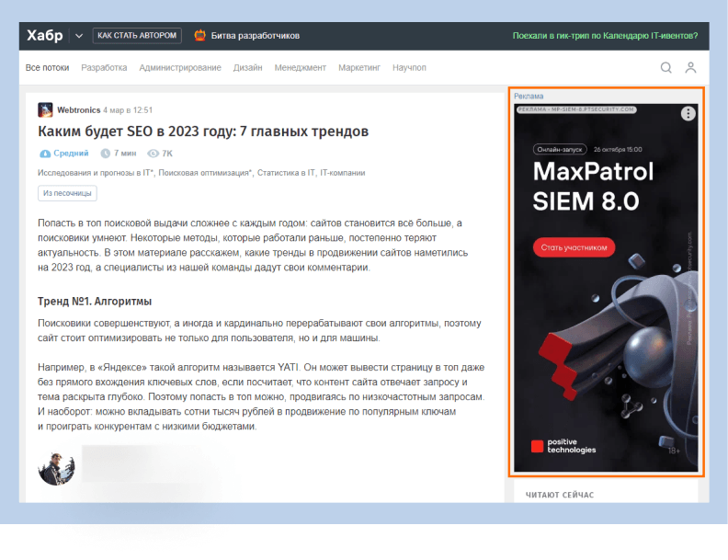
Task: Expand the Хабр services dropdown chevron
Action: pyautogui.click(x=79, y=36)
